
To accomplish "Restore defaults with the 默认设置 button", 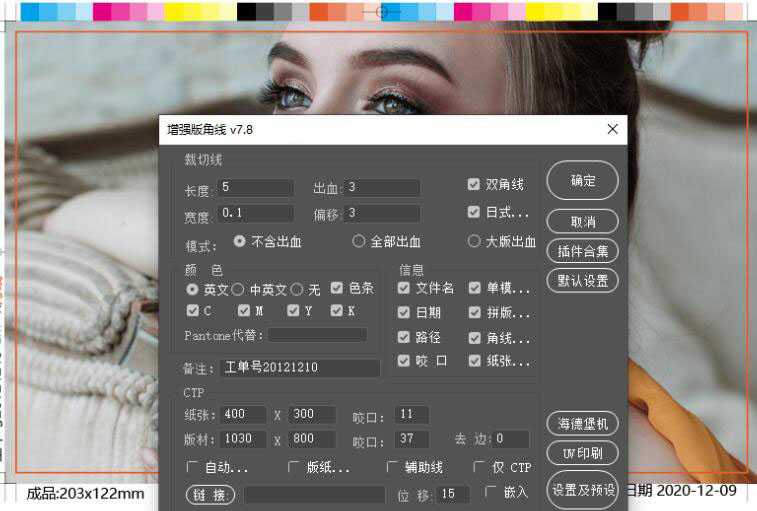I will pos(582,280).
